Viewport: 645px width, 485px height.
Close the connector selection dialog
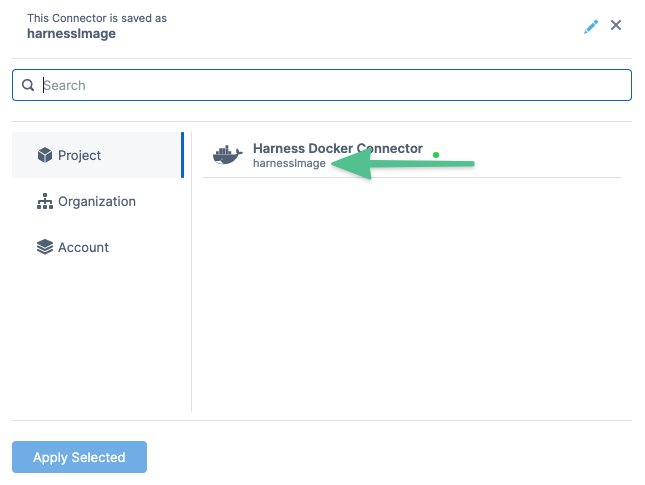tap(616, 25)
